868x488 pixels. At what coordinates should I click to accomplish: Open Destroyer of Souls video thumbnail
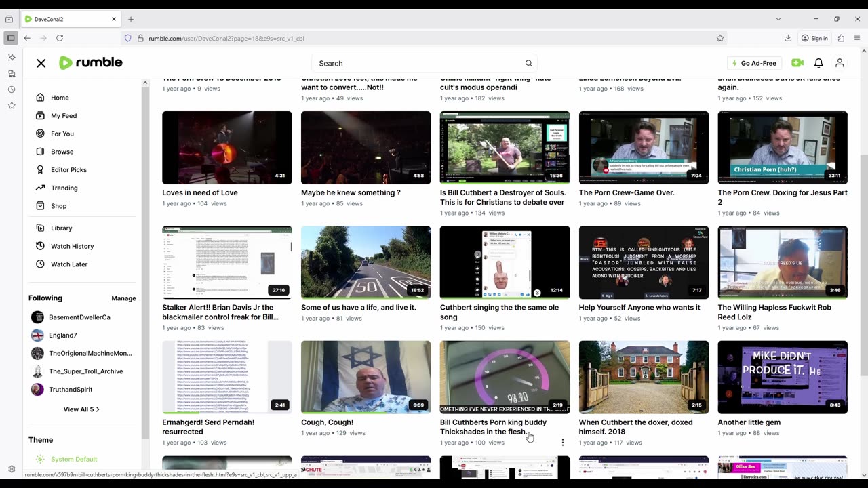505,148
